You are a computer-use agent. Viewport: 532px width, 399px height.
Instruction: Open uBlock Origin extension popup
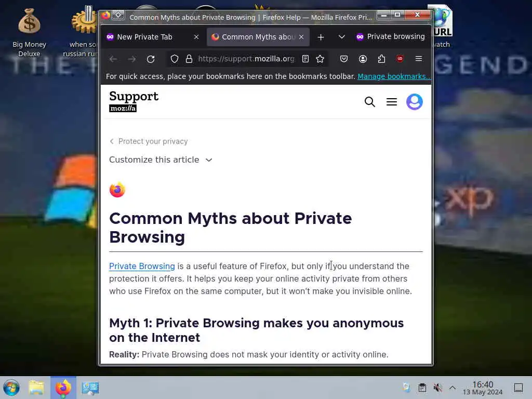pyautogui.click(x=400, y=59)
